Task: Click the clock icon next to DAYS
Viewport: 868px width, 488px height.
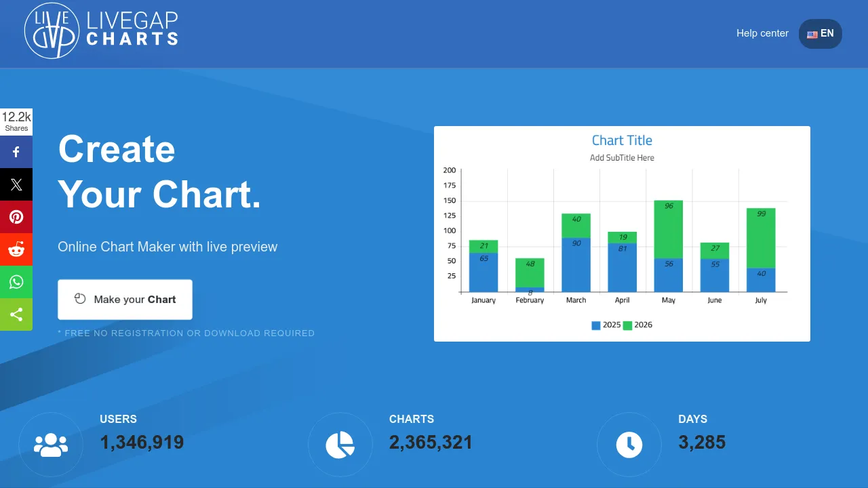Action: [629, 445]
